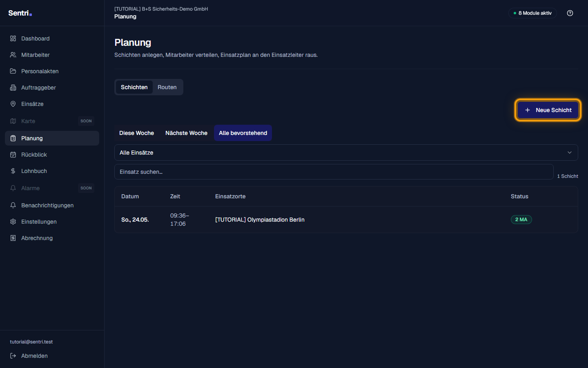Expand the Alle Einsätze dropdown
The width and height of the screenshot is (588, 368).
pyautogui.click(x=346, y=153)
